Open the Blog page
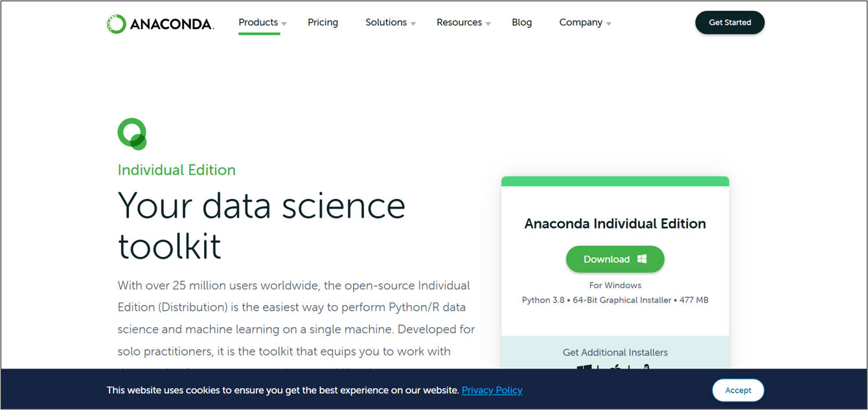Image resolution: width=868 pixels, height=410 pixels. click(x=521, y=22)
